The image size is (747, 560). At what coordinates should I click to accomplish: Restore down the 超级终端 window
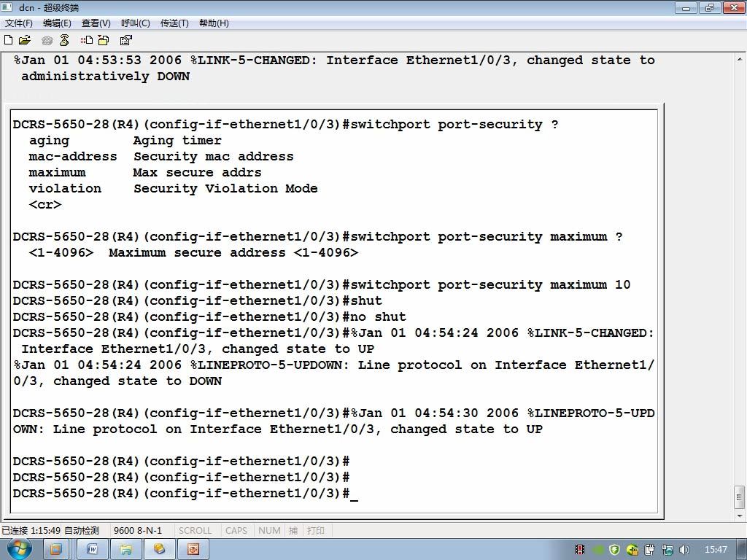[x=710, y=7]
